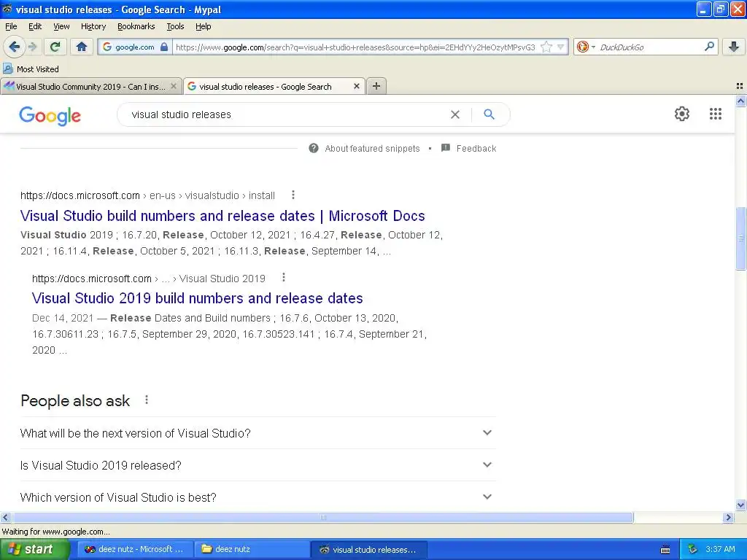Click the visual studio releases taskbar button
Viewport: 747px width, 560px height.
(368, 549)
